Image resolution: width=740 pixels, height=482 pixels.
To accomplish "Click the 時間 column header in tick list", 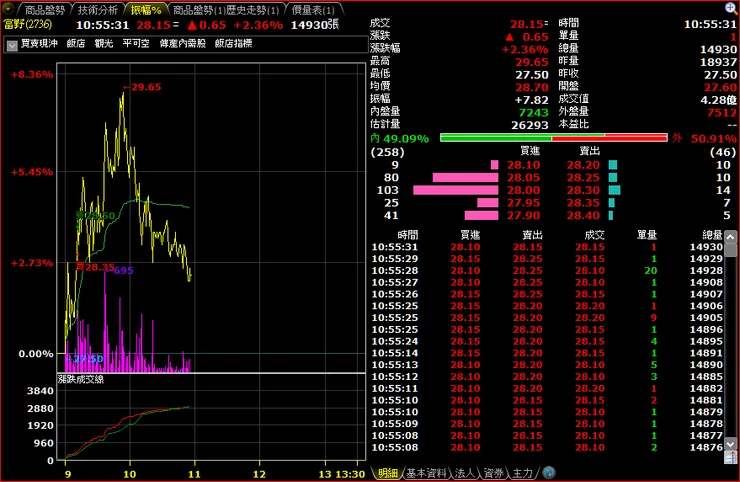I will [408, 235].
